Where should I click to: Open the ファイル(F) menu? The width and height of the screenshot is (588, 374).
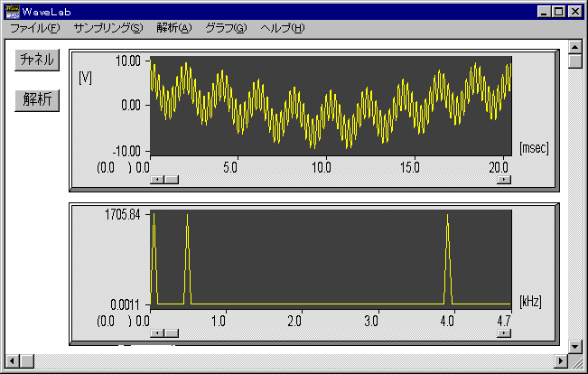click(x=34, y=28)
